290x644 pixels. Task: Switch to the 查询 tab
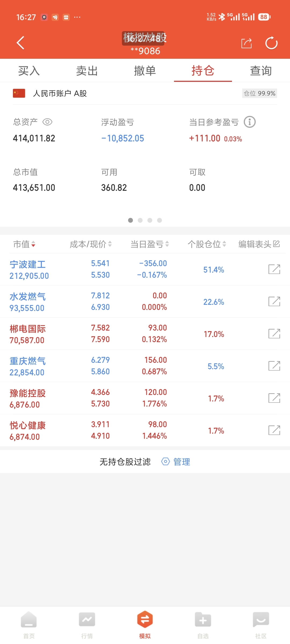[x=261, y=71]
